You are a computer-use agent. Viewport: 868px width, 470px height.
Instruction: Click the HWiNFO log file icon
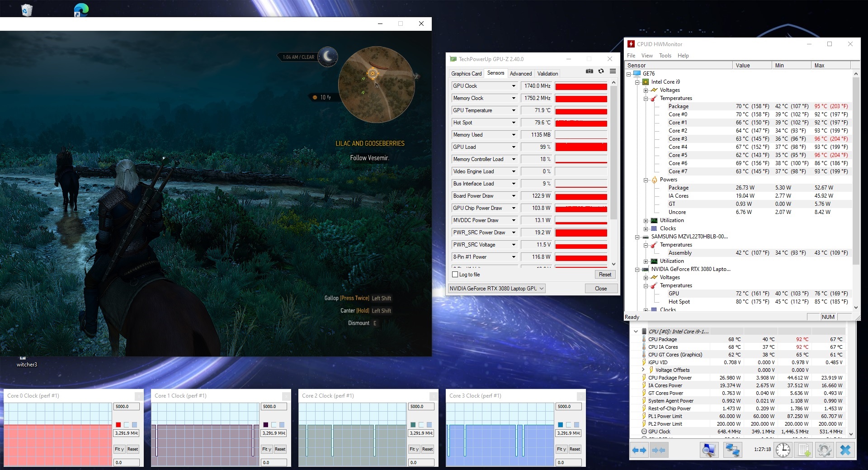[804, 450]
